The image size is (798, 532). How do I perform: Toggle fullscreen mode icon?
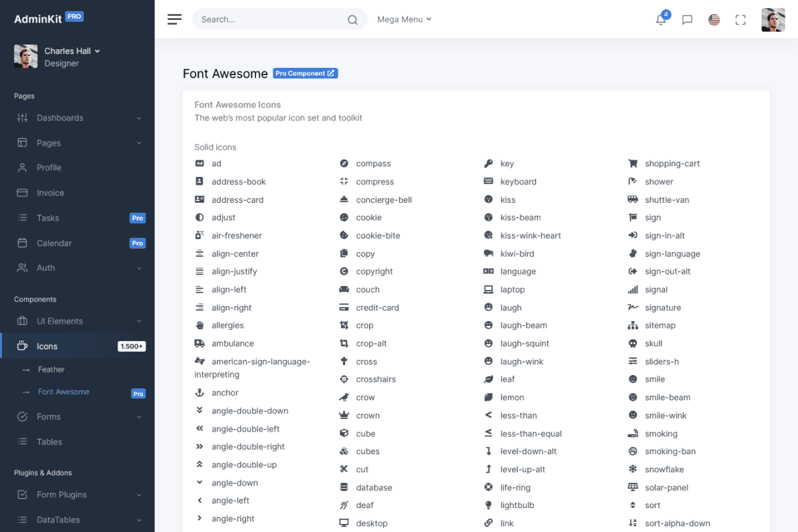[x=741, y=20]
